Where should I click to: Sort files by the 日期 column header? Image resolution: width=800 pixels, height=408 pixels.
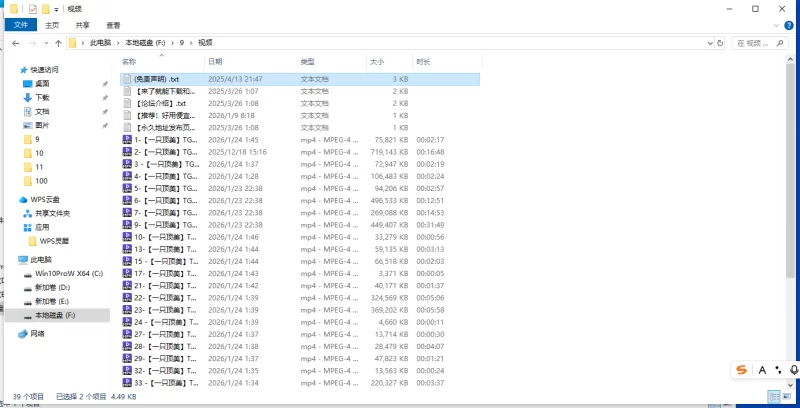pos(216,61)
